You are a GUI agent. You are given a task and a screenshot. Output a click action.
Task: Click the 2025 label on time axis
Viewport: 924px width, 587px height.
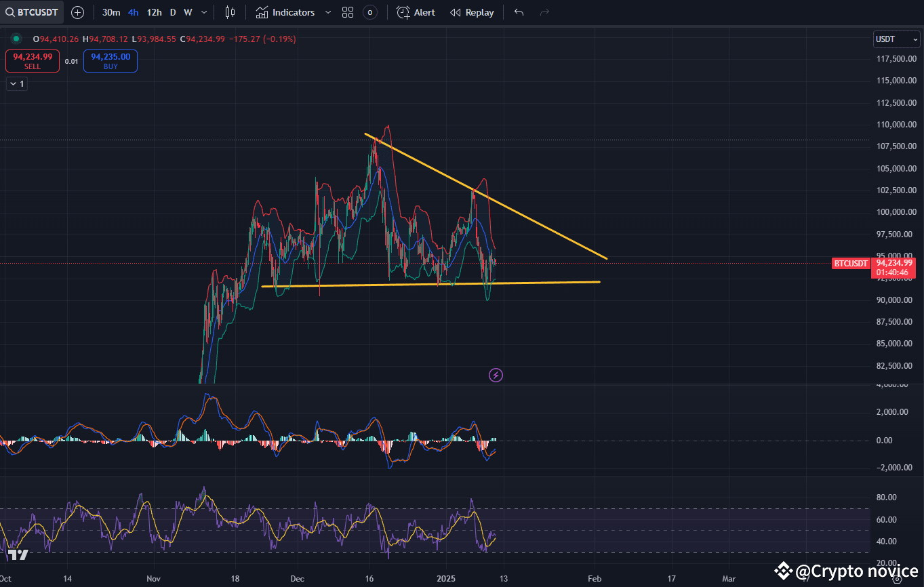pyautogui.click(x=447, y=579)
